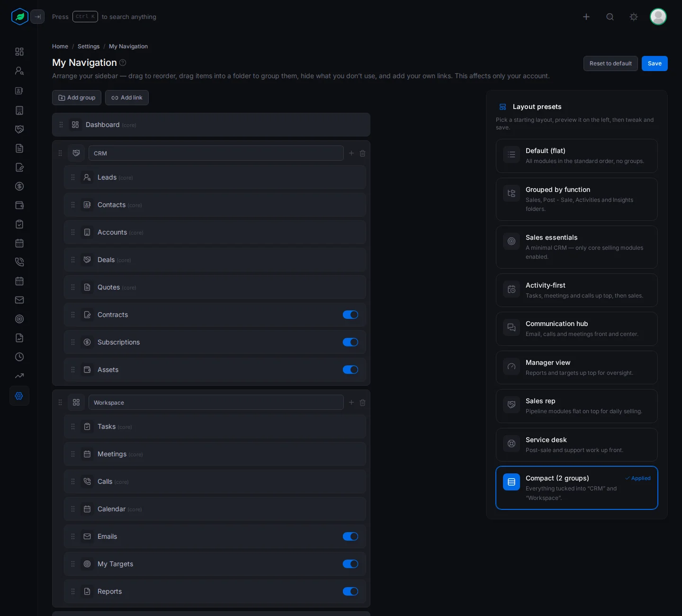Click the Add link button
This screenshot has height=616, width=682.
click(127, 98)
